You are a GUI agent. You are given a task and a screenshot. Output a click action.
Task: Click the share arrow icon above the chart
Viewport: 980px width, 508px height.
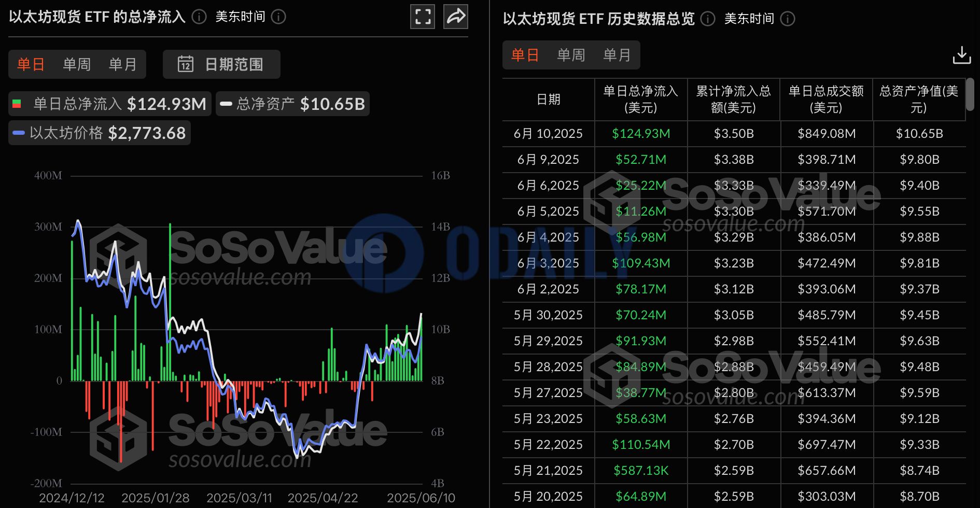coord(456,17)
